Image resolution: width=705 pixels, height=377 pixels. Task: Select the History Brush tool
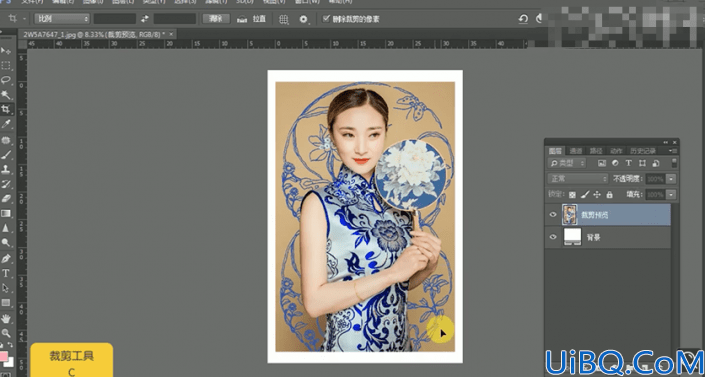click(x=6, y=184)
